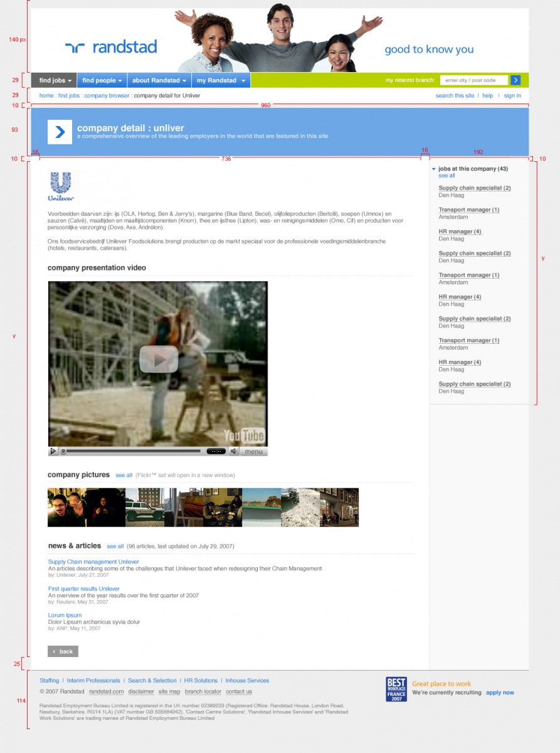Open the Staffing footer link

coord(50,680)
